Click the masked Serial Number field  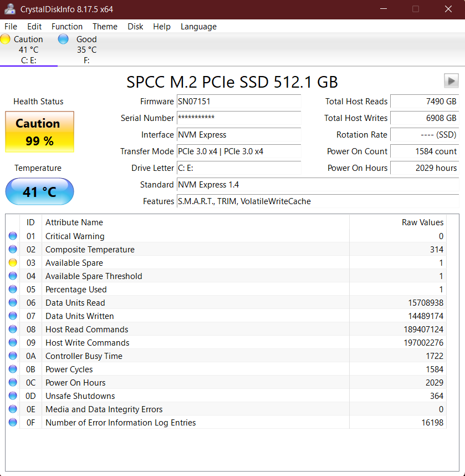239,118
